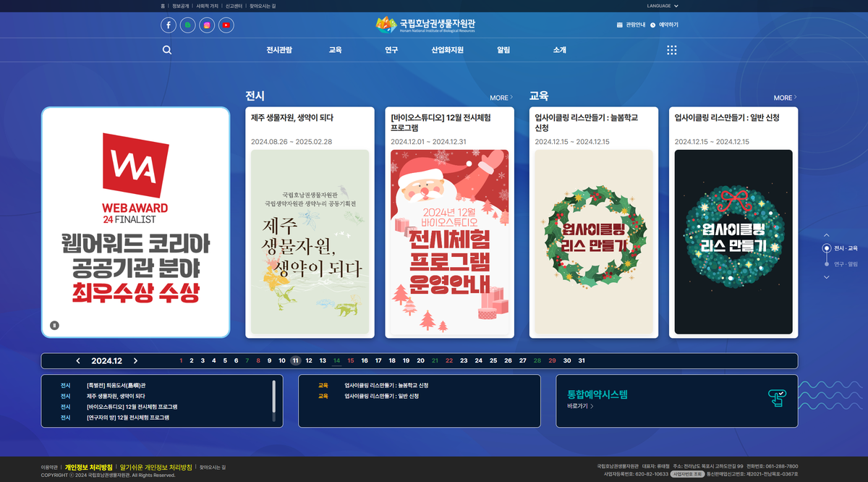Open list entry [연구자의 방] 12월 전시체험 프로그램
The height and width of the screenshot is (482, 868).
127,418
